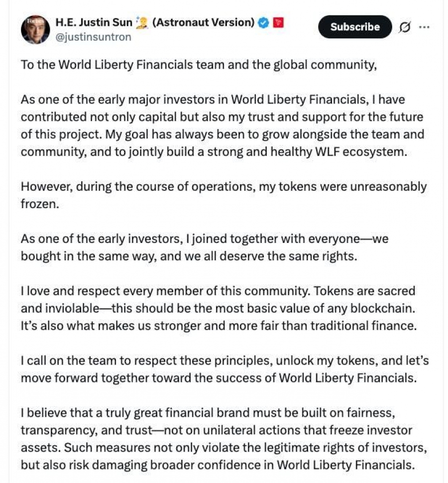Click the blue verified checkmark badge
Viewport: 448px width, 483px height.
[x=264, y=22]
